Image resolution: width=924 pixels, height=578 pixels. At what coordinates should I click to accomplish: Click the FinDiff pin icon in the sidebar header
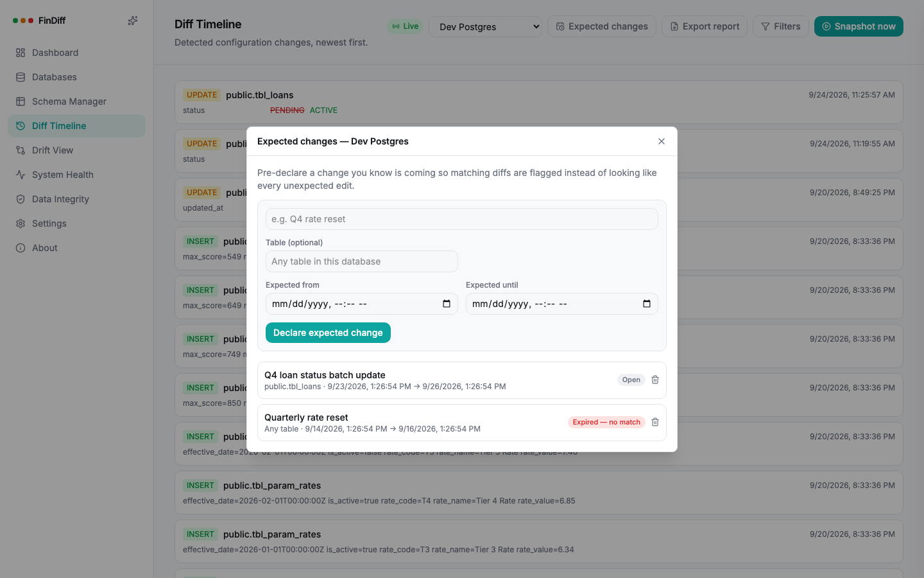point(133,21)
